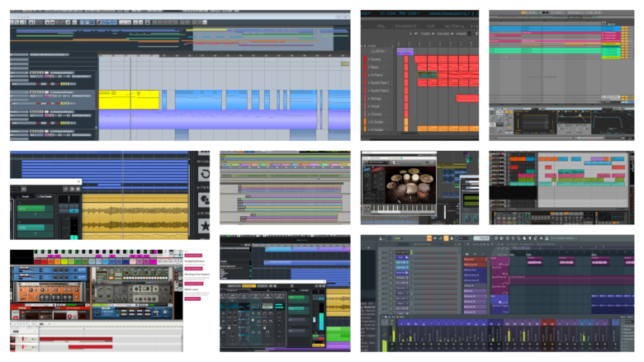This screenshot has height=362, width=644.
Task: Close the Cubase channel settings popup
Action: [x=79, y=181]
